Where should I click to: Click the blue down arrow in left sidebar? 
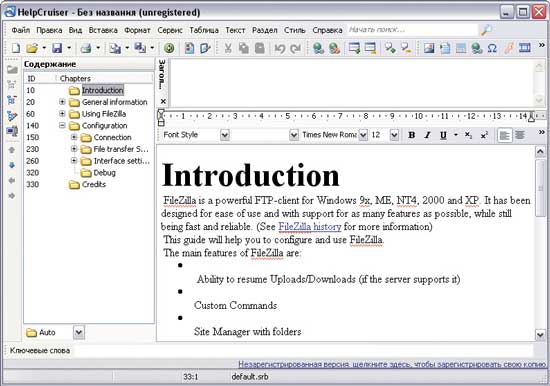click(x=12, y=165)
